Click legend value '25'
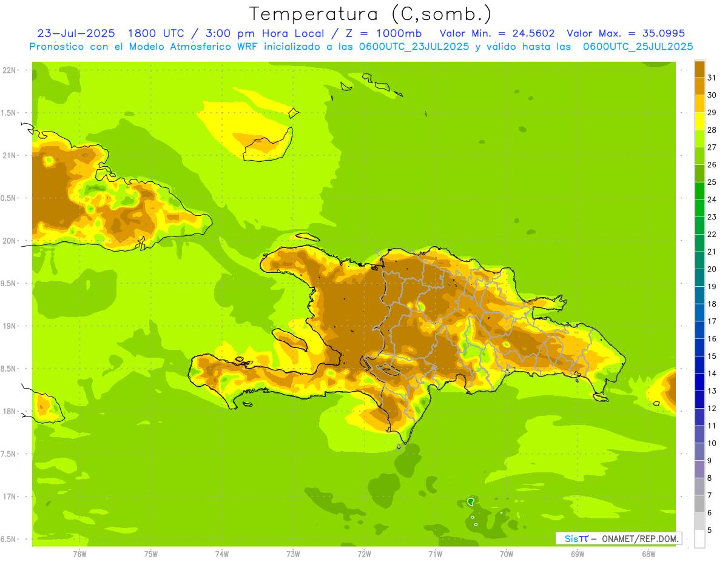 click(x=712, y=182)
